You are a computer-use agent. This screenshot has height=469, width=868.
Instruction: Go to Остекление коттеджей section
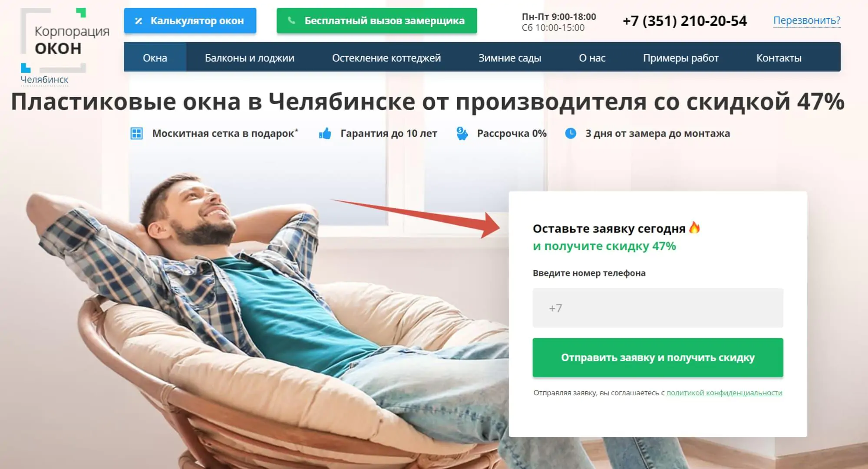click(x=386, y=58)
